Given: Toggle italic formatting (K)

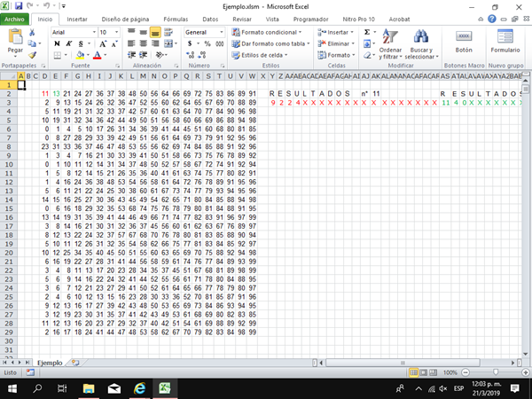Looking at the screenshot, I should pos(67,43).
